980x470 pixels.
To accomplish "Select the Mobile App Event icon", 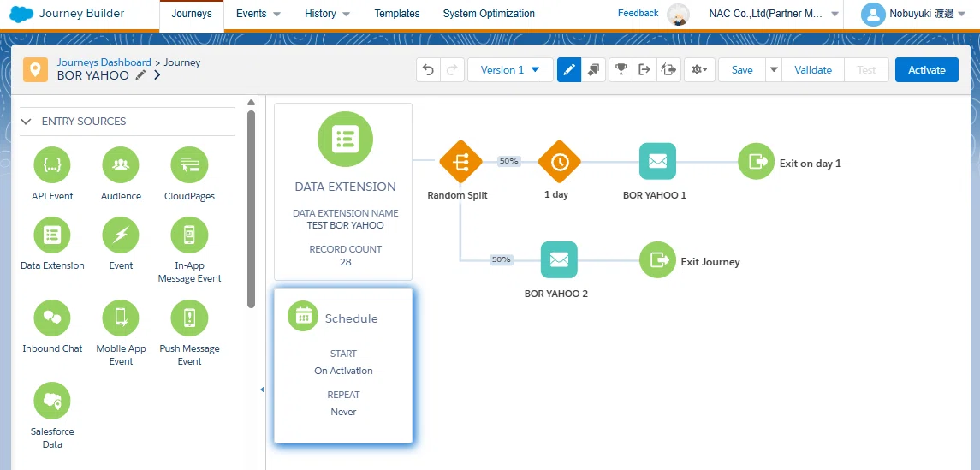I will tap(121, 318).
